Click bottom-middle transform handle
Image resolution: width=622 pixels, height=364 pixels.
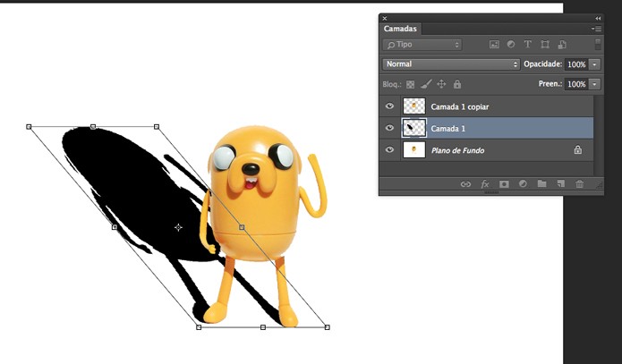pos(262,327)
